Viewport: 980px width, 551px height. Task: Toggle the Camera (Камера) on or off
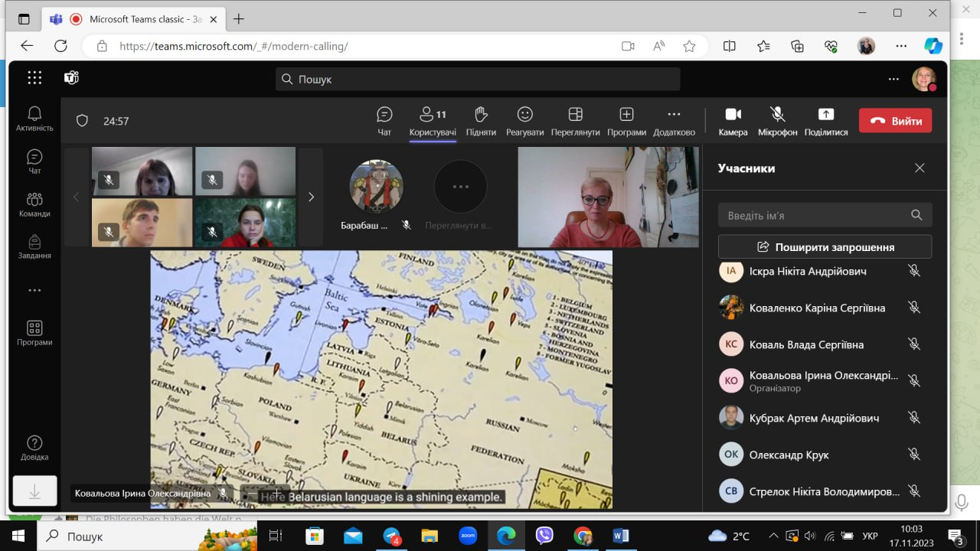click(733, 120)
